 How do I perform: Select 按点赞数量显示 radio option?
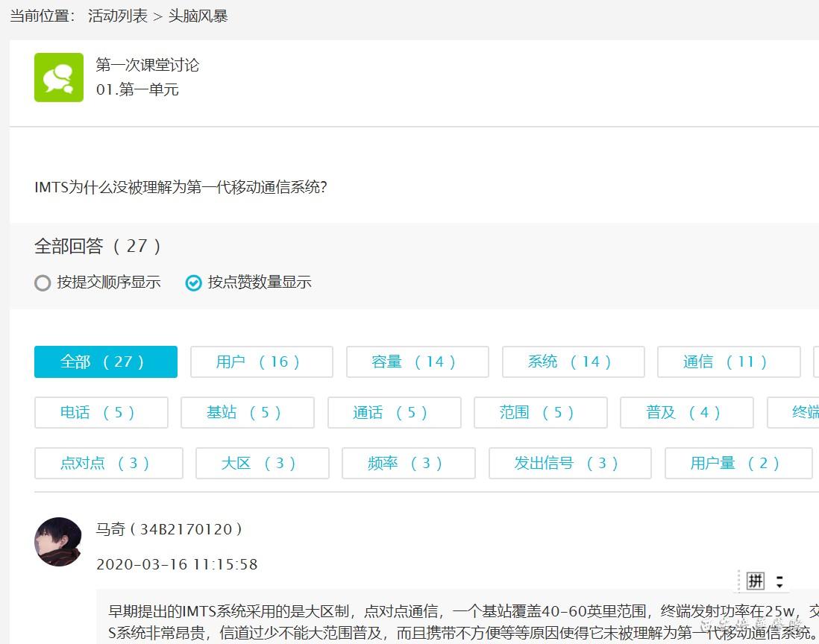[194, 282]
